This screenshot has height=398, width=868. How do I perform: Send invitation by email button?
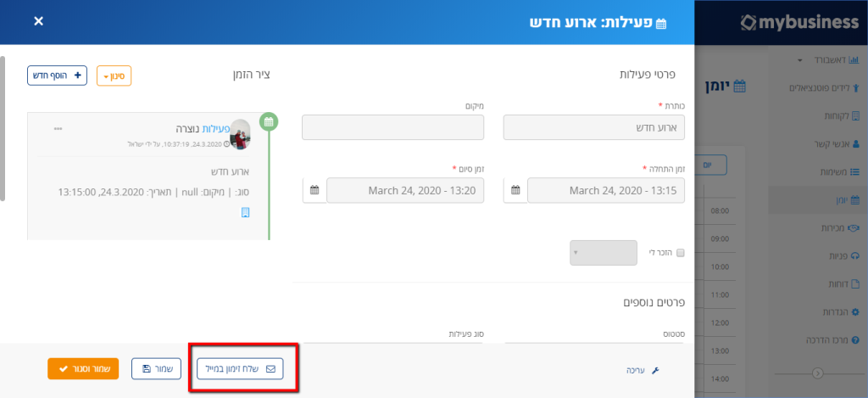coord(240,368)
